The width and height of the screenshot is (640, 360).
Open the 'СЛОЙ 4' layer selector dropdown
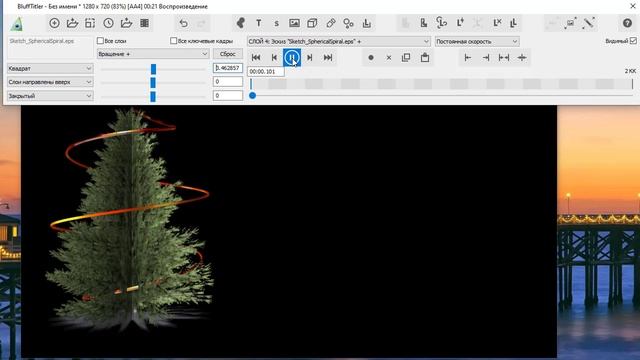click(338, 42)
